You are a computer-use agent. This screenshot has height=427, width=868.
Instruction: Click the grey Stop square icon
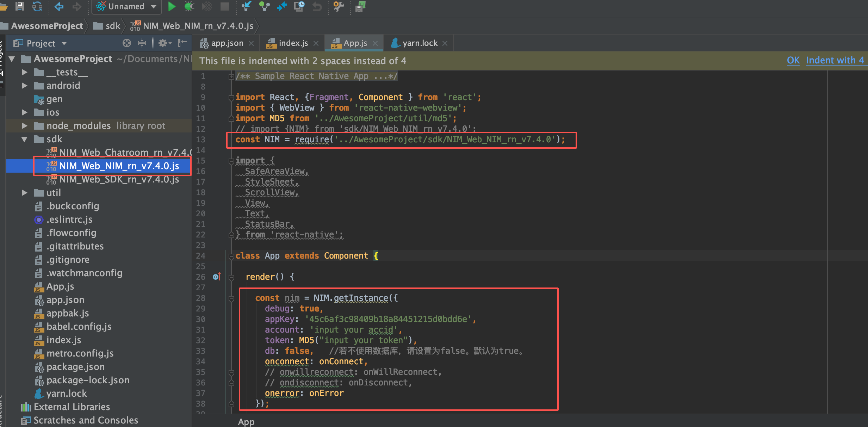[x=224, y=6]
